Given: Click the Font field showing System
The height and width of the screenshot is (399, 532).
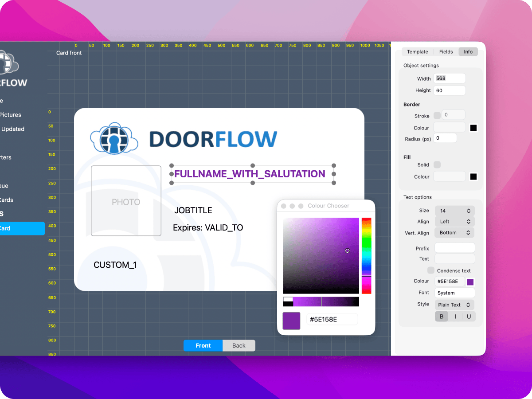Looking at the screenshot, I should (x=455, y=293).
